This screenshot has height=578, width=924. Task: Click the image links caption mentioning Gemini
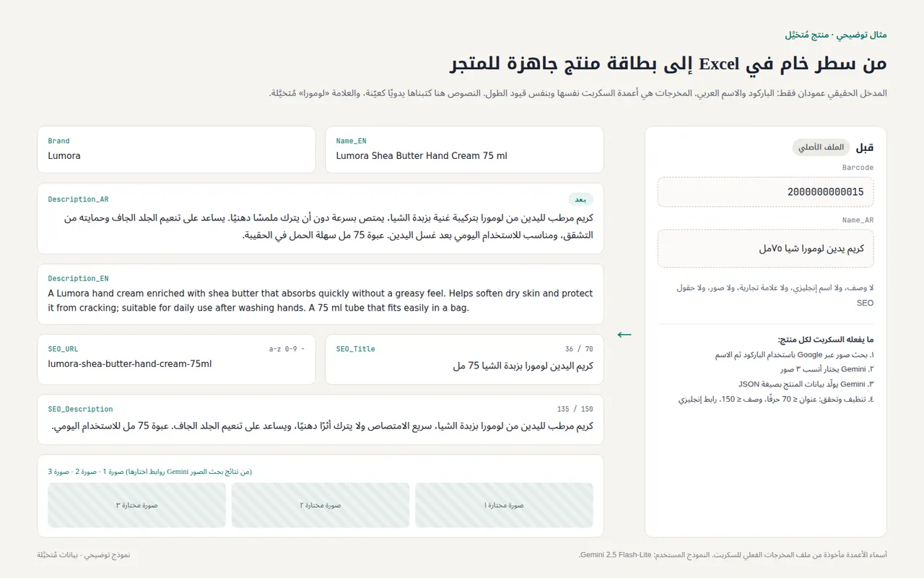(x=150, y=472)
